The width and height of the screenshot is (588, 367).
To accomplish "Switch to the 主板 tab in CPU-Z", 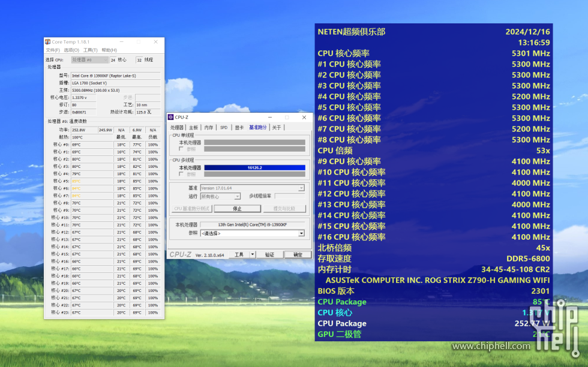I will [193, 128].
